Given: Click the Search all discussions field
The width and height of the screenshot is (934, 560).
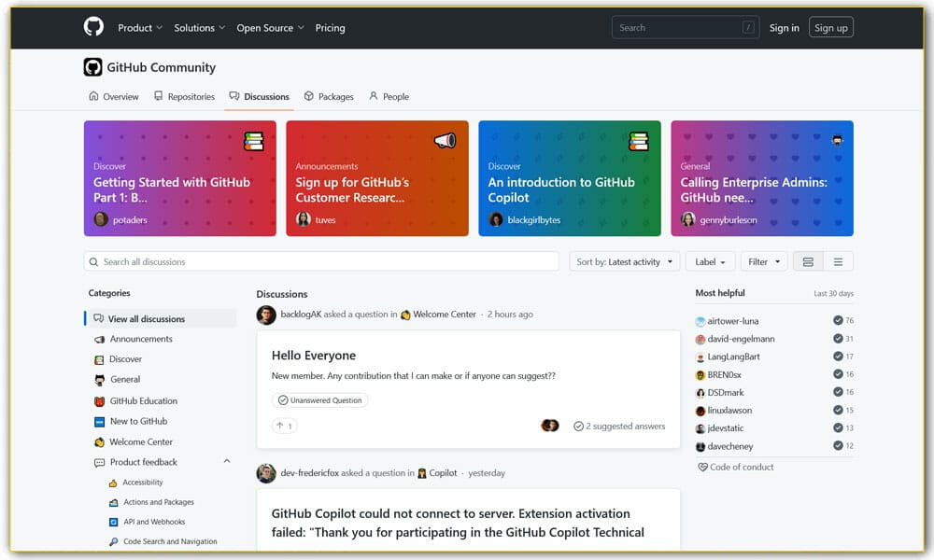Looking at the screenshot, I should tap(322, 261).
